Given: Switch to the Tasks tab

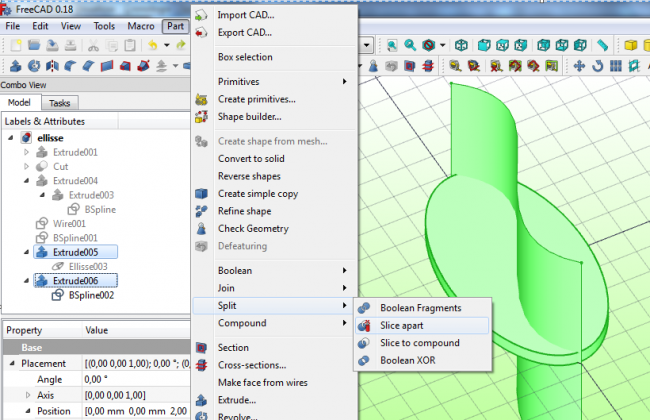Looking at the screenshot, I should coord(60,103).
